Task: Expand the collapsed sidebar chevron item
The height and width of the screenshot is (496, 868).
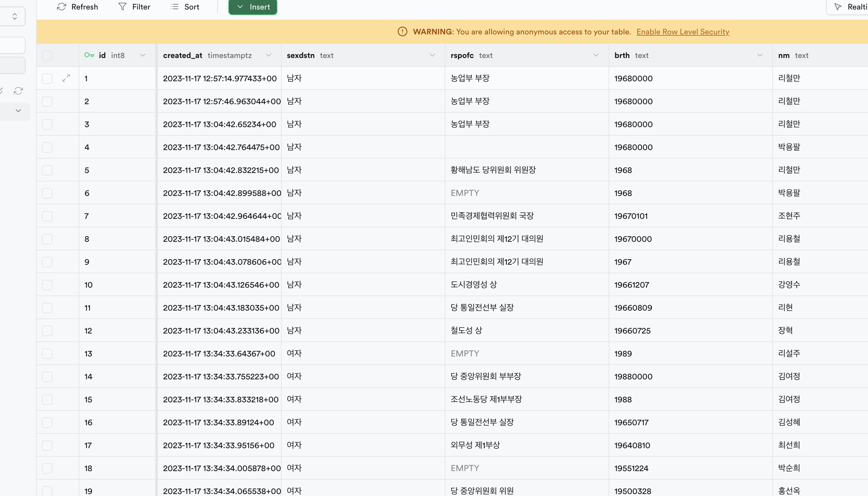Action: [x=18, y=111]
